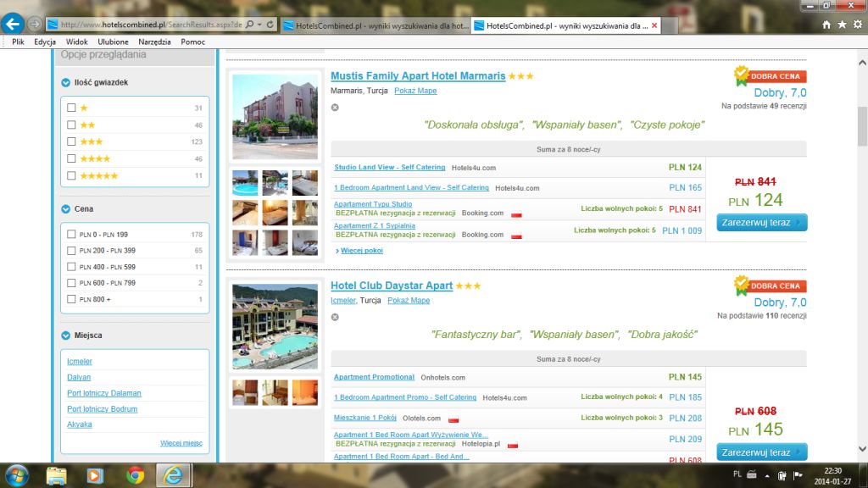Screen dimensions: 868x488
Task: Open the search magnifier in address bar
Action: 250,25
